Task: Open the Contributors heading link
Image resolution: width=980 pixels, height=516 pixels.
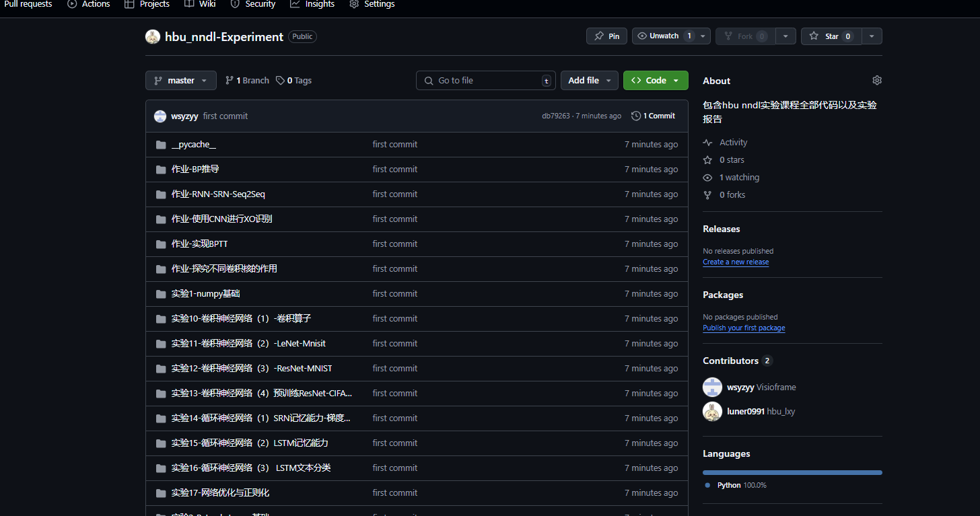Action: click(738, 361)
